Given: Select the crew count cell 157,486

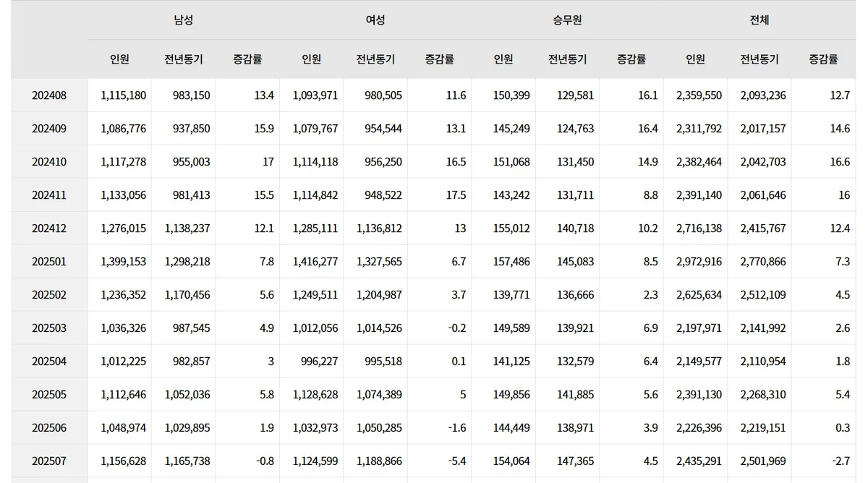Looking at the screenshot, I should 511,262.
